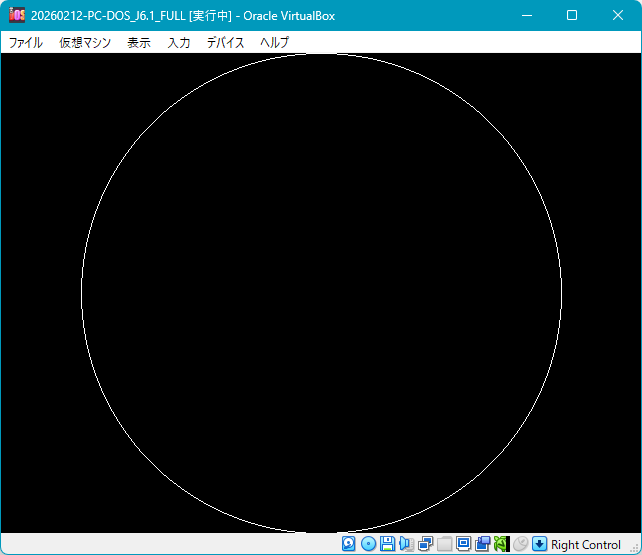The height and width of the screenshot is (555, 642).
Task: Click the green processor status icon
Action: [501, 544]
